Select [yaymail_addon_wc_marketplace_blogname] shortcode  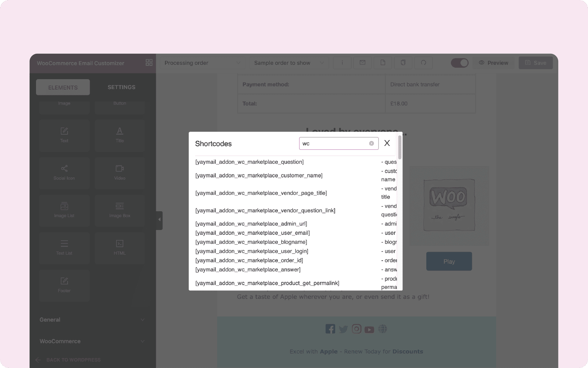click(251, 242)
